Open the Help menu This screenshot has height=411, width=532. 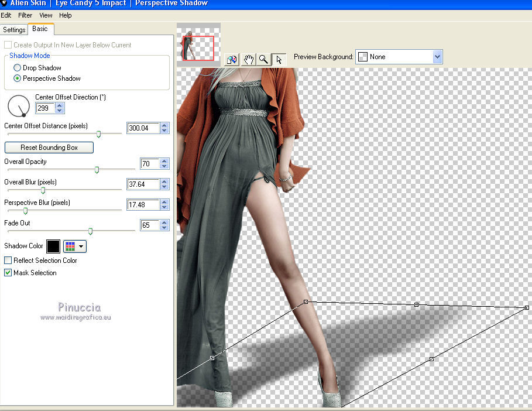(66, 15)
